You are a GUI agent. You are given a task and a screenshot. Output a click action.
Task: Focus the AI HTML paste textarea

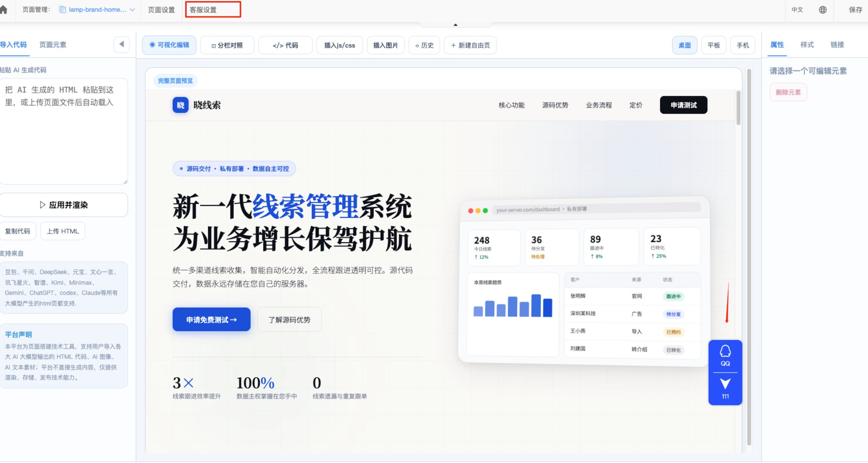click(63, 131)
